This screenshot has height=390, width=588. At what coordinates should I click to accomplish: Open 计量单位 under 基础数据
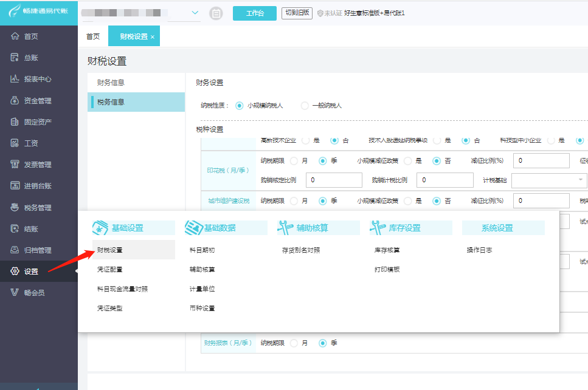[x=202, y=289]
